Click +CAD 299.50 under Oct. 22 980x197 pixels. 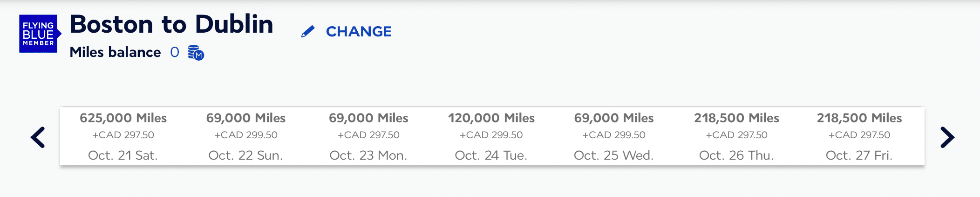(245, 135)
